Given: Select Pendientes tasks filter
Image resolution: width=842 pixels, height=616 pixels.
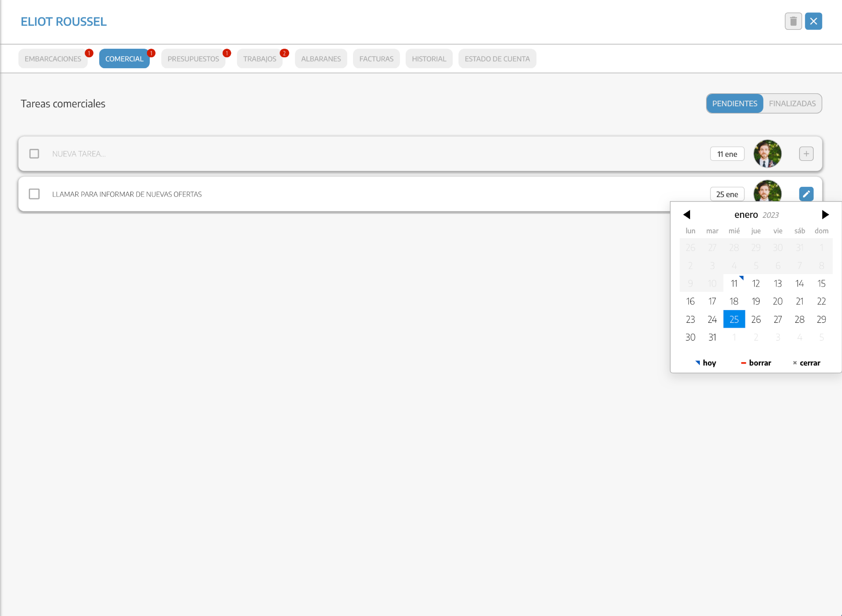Looking at the screenshot, I should [x=734, y=104].
